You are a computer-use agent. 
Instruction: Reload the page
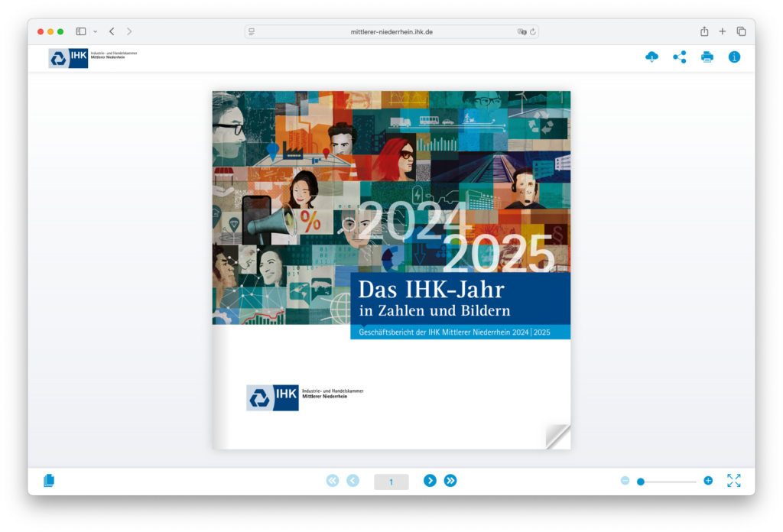pos(533,31)
